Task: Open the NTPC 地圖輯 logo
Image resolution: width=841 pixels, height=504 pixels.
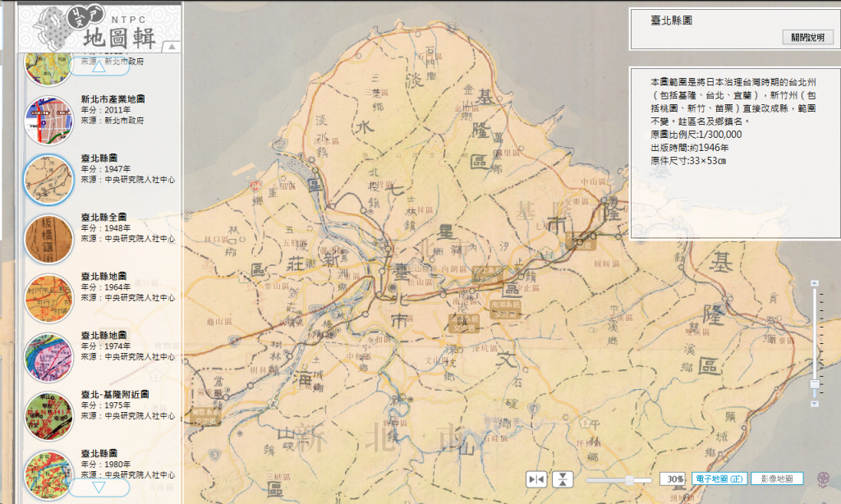Action: coord(97,29)
